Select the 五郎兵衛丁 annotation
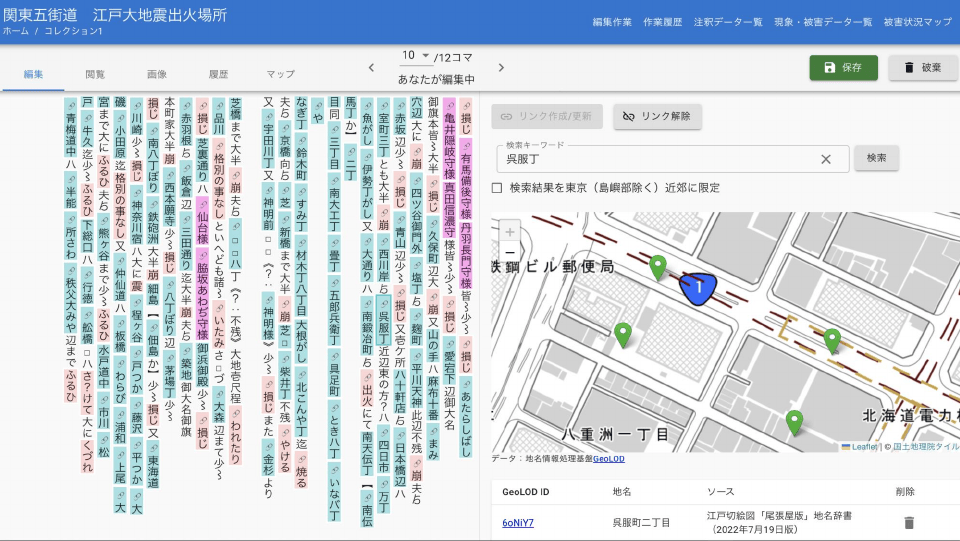960x541 pixels. point(334,310)
